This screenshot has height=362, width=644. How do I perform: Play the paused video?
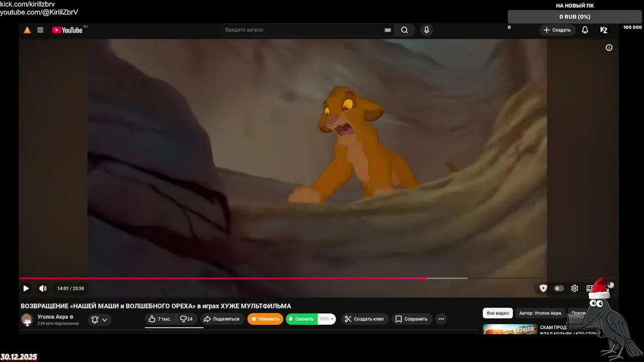(26, 289)
